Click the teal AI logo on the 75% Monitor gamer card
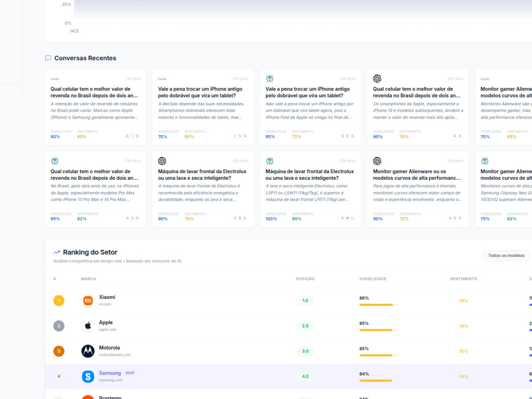Image resolution: width=532 pixels, height=399 pixels. click(x=485, y=161)
